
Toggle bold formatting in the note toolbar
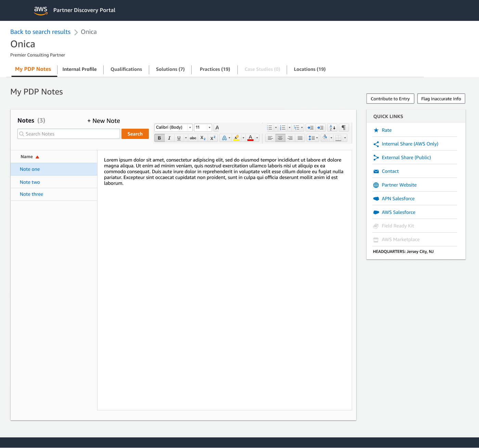click(159, 138)
